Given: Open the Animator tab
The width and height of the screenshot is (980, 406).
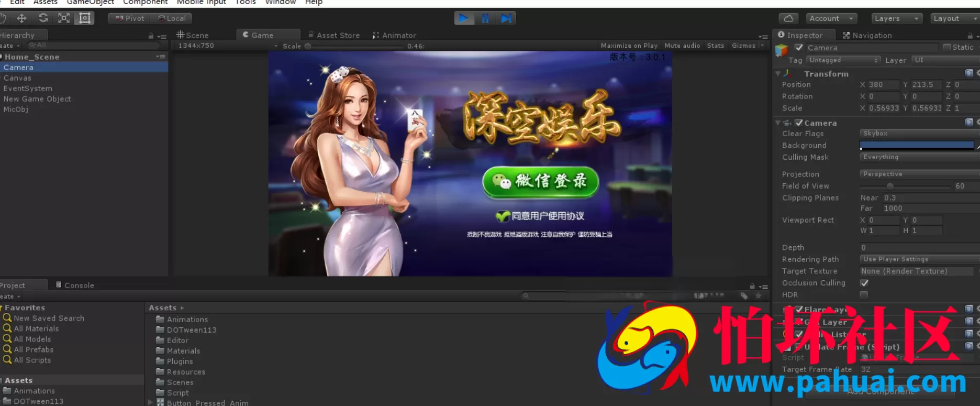Looking at the screenshot, I should pos(394,35).
